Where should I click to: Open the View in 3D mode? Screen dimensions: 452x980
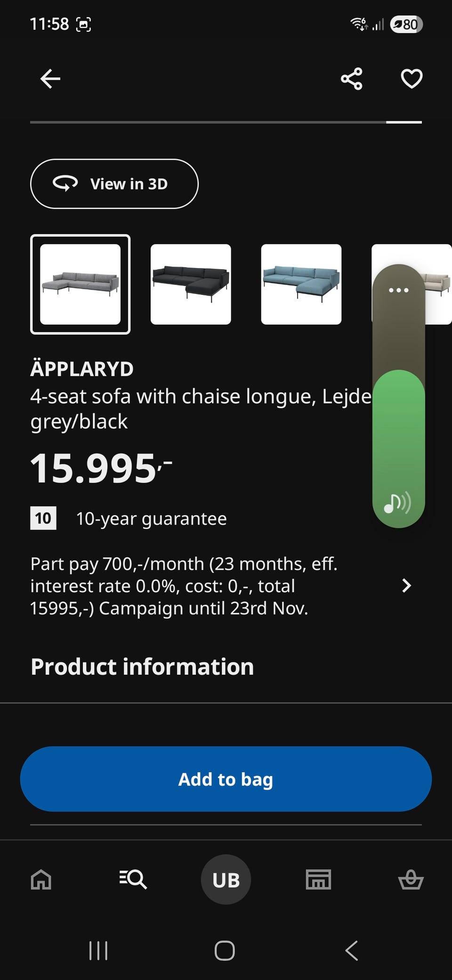point(114,184)
